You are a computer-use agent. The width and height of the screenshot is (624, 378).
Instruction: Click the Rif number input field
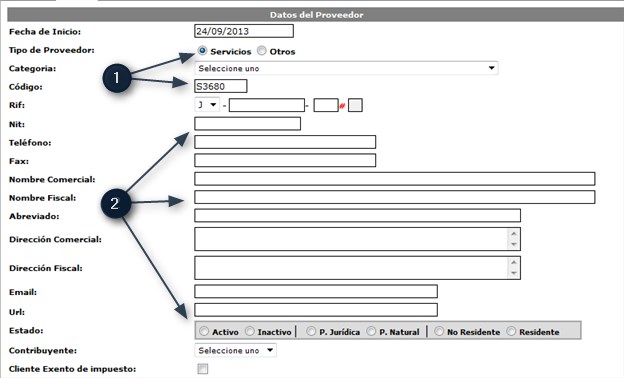[267, 105]
